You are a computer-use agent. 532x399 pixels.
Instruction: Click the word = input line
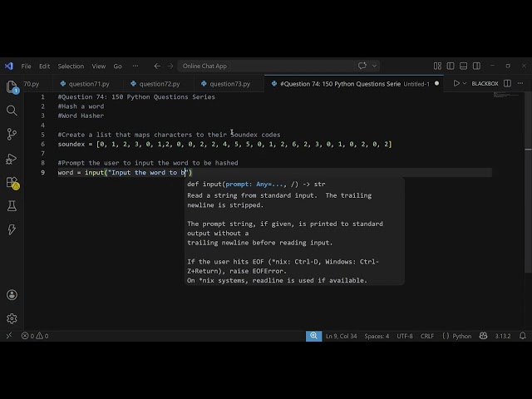pos(125,172)
